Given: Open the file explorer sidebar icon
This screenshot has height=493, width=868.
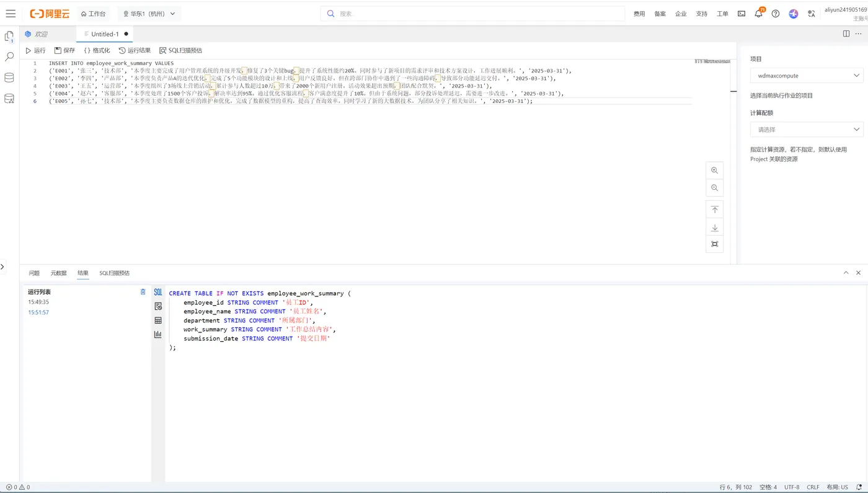Looking at the screenshot, I should 9,37.
